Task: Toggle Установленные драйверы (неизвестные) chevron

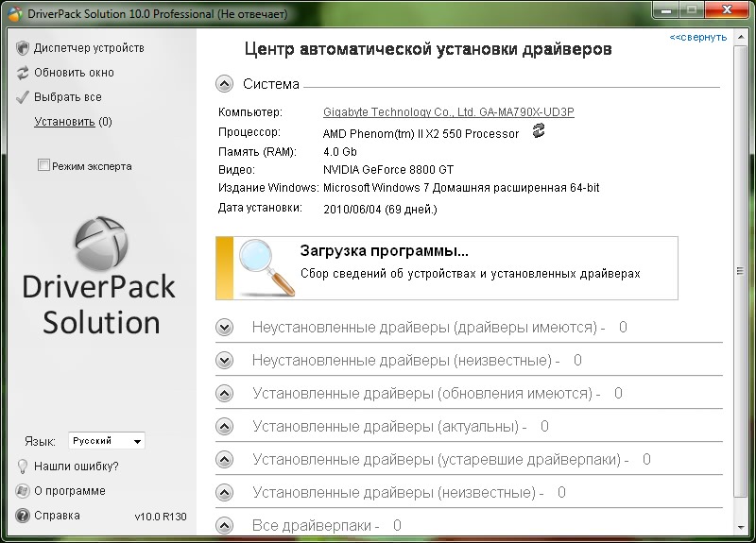Action: coord(224,492)
